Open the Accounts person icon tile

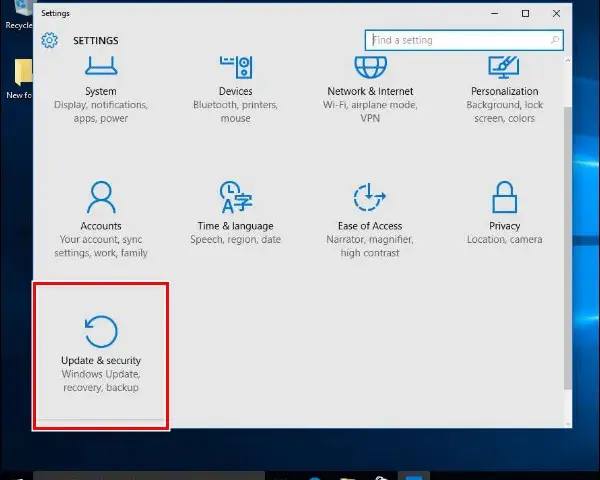101,219
